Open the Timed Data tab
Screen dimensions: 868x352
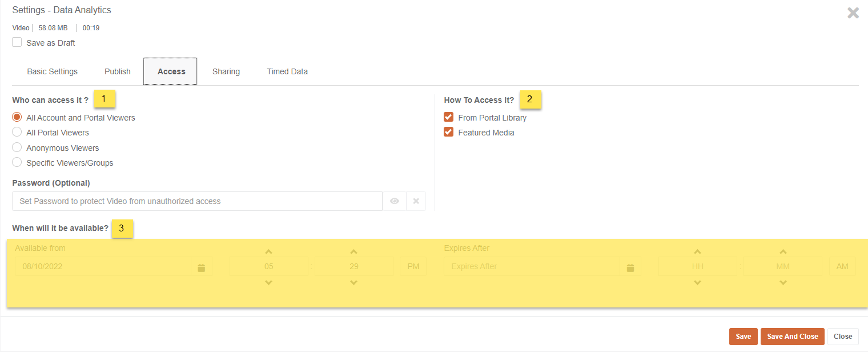click(287, 71)
